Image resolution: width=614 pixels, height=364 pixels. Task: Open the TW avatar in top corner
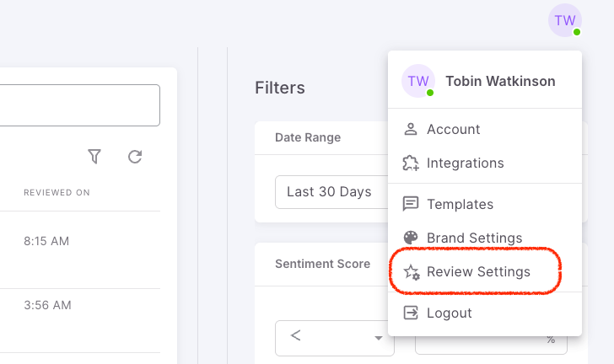(565, 20)
